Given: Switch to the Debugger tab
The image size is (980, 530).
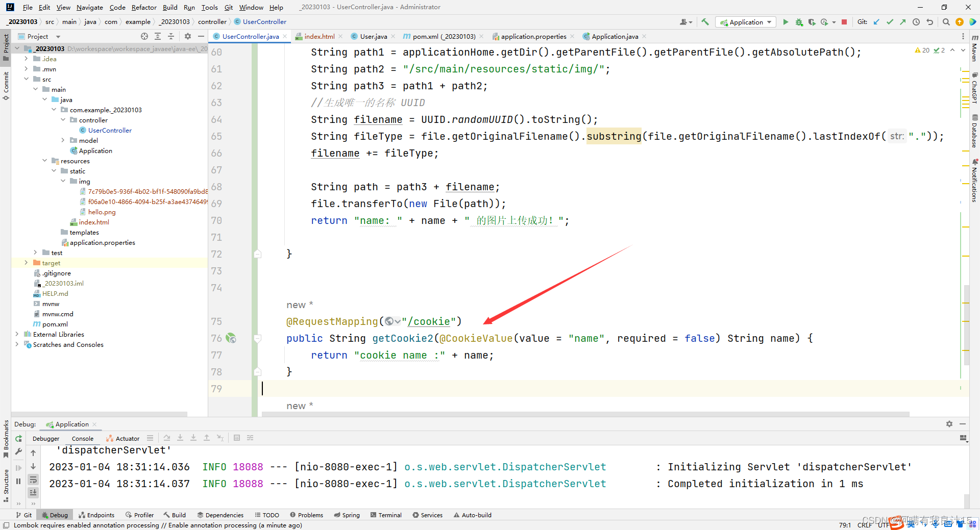Looking at the screenshot, I should (x=46, y=438).
